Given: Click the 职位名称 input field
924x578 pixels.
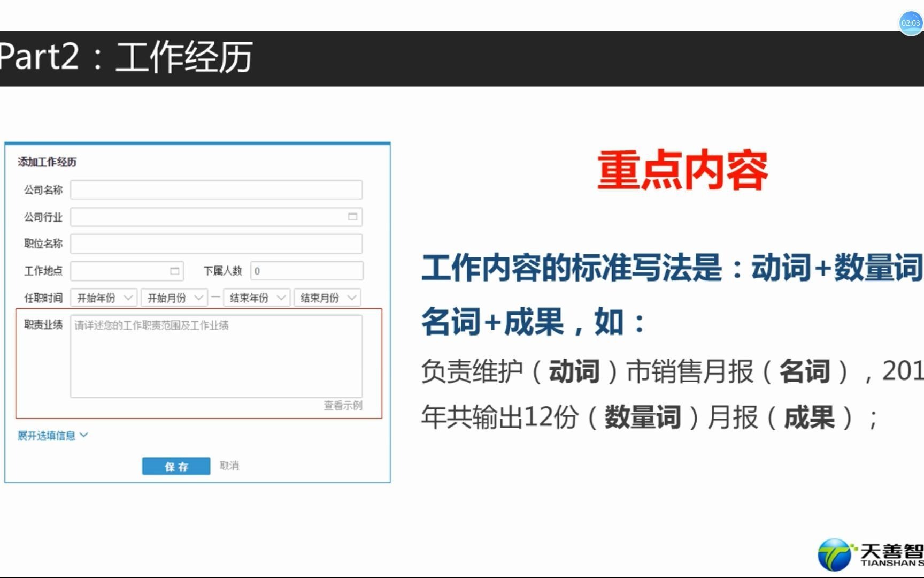Looking at the screenshot, I should click(216, 244).
